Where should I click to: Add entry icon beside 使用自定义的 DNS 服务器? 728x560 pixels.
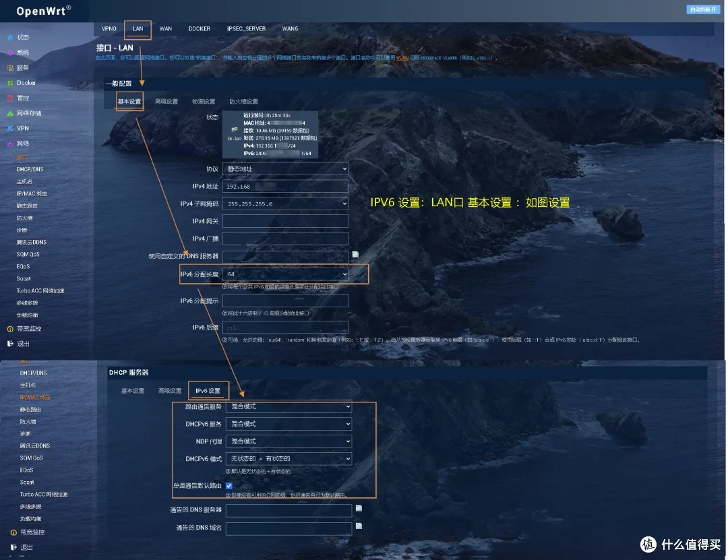[355, 255]
